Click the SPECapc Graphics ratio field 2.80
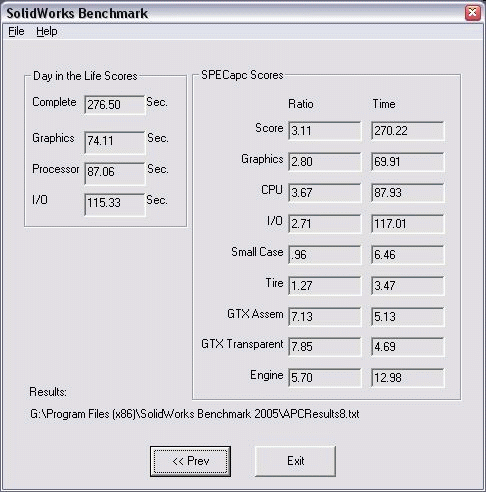Screen dimensions: 486x492 coord(325,162)
